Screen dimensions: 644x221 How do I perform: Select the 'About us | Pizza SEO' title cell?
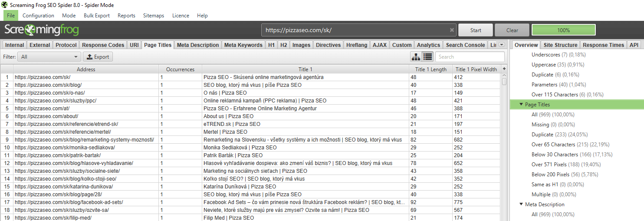point(306,116)
